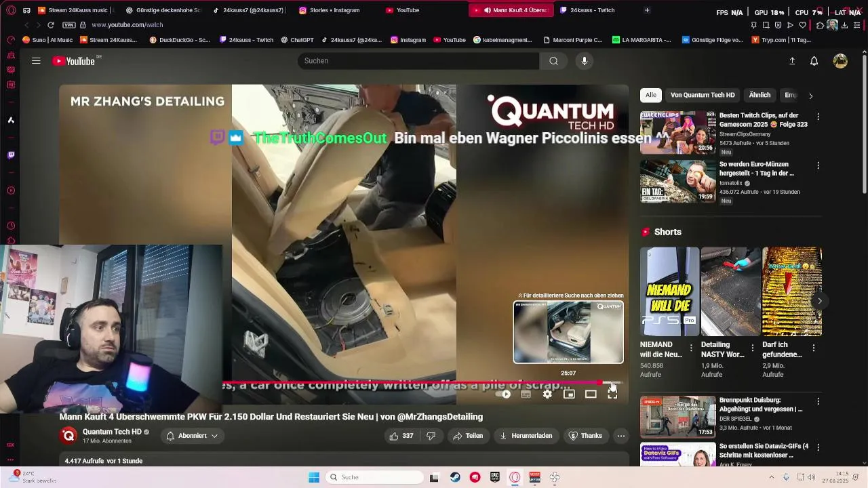This screenshot has width=868, height=488.
Task: Open more actions menu beside Thanks
Action: coord(620,436)
